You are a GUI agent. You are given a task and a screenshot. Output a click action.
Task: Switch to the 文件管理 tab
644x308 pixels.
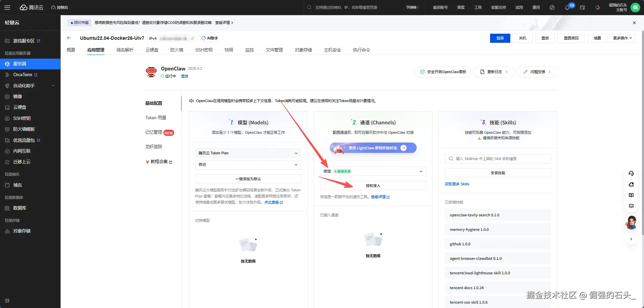(x=274, y=50)
